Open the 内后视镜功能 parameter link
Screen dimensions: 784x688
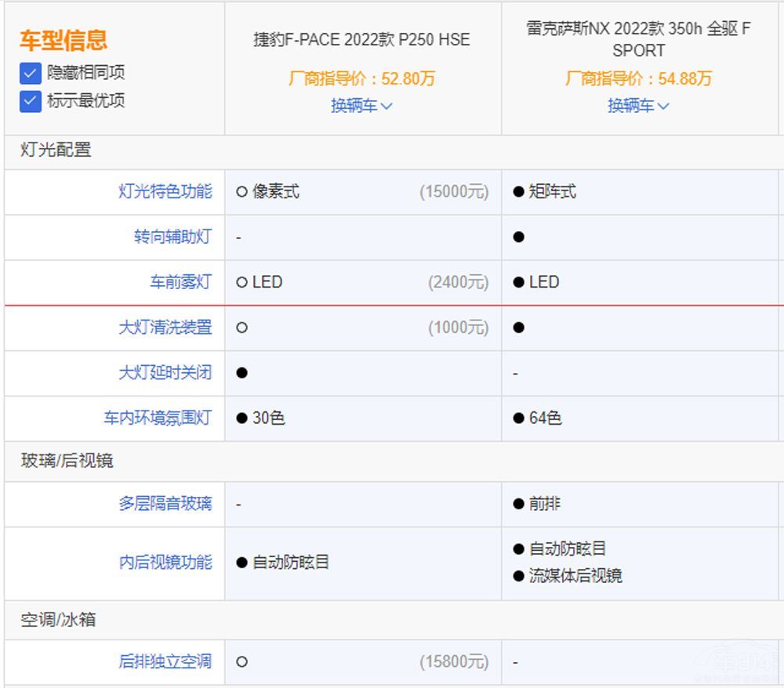click(165, 563)
